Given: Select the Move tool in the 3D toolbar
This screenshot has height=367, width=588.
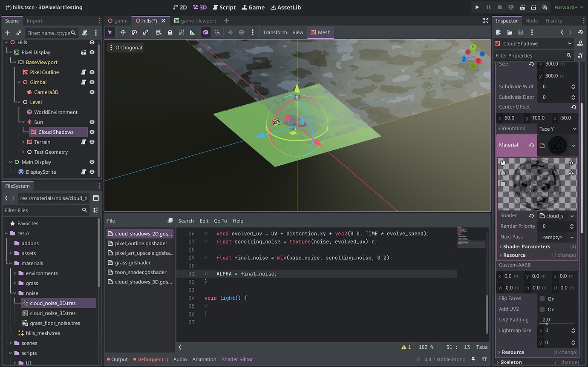Looking at the screenshot, I should (123, 32).
